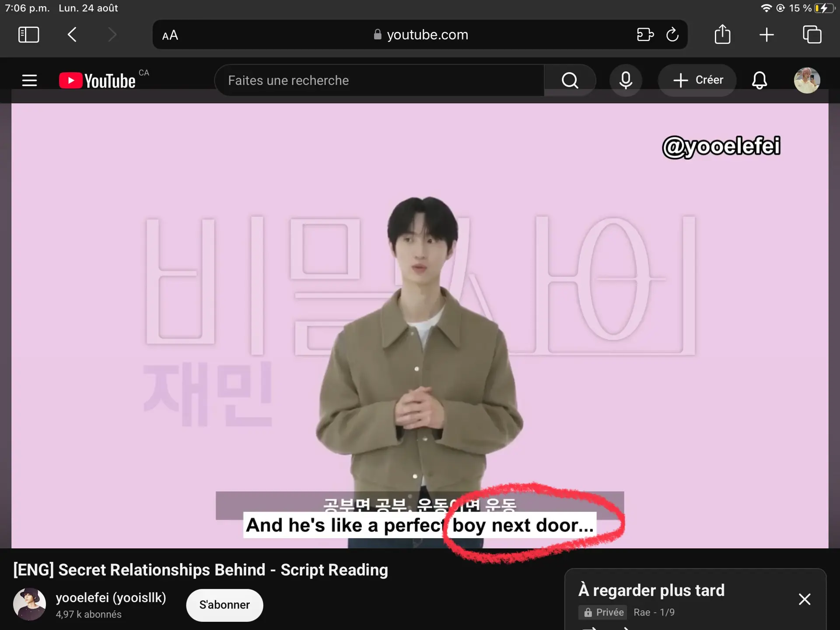Viewport: 840px width, 630px height.
Task: Start a voice search with the microphone
Action: point(626,80)
